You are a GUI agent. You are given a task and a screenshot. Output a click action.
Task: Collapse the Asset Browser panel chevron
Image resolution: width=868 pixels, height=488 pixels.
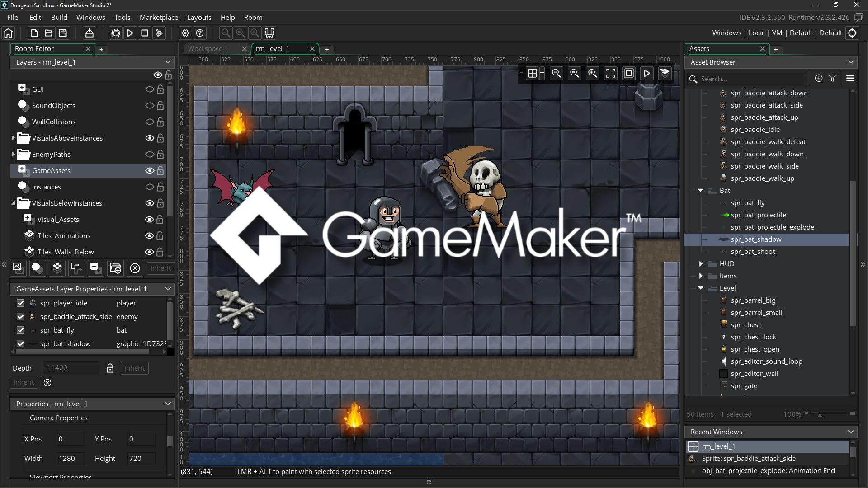click(x=851, y=62)
